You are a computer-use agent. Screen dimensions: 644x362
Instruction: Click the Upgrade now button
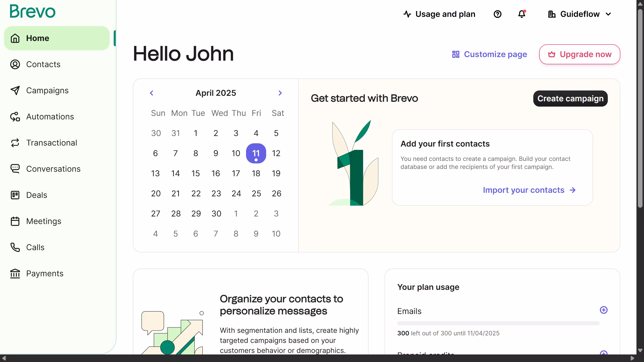click(x=579, y=54)
